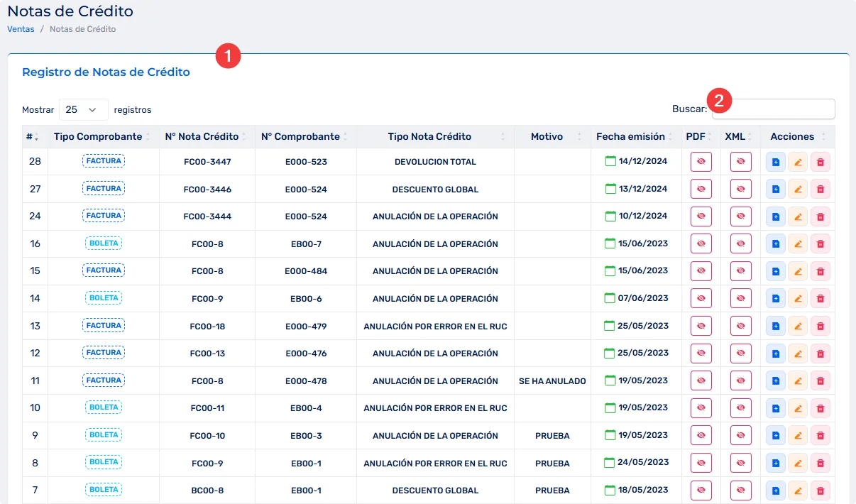Click the FACTURA badge in row 28
The height and width of the screenshot is (504, 856).
[104, 161]
